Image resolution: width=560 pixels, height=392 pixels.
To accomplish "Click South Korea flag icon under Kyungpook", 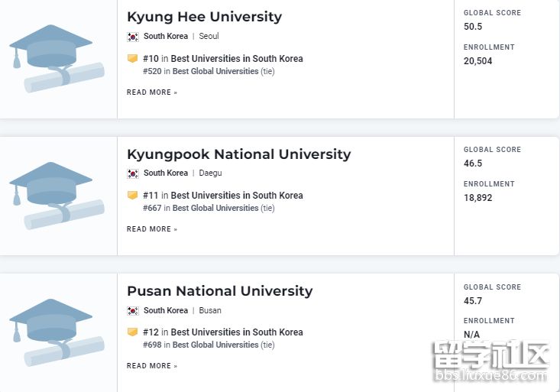I will (133, 173).
